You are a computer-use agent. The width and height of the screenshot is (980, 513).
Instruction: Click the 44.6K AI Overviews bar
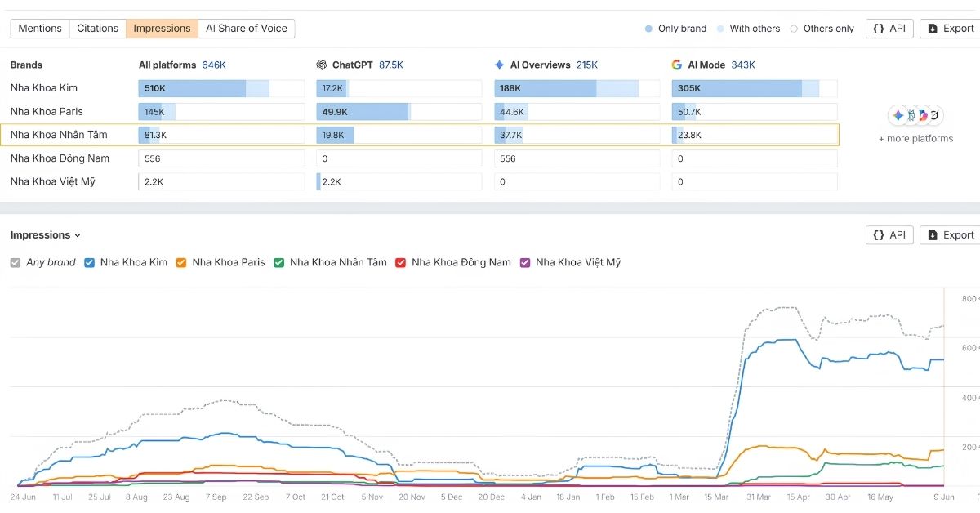[x=577, y=112]
